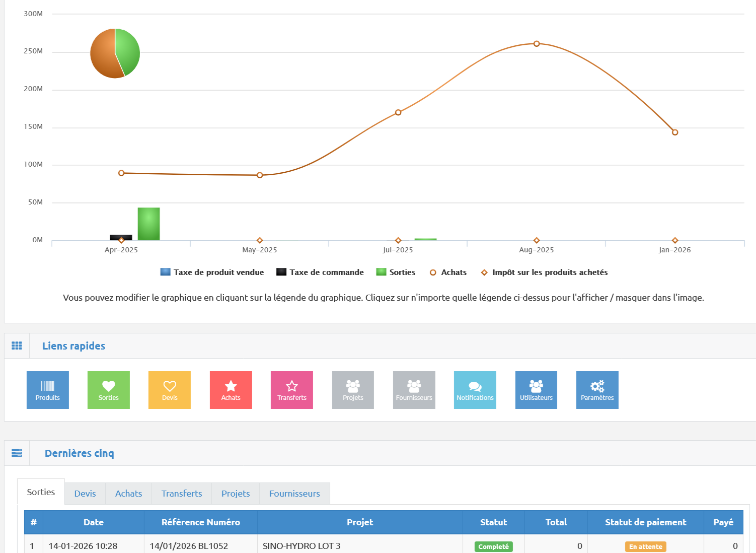Open the Produits quick link tile
756x553 pixels.
point(47,390)
